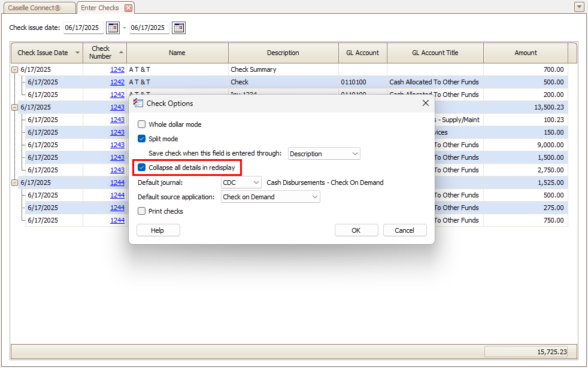This screenshot has width=588, height=368.
Task: Click the Help button
Action: [157, 230]
